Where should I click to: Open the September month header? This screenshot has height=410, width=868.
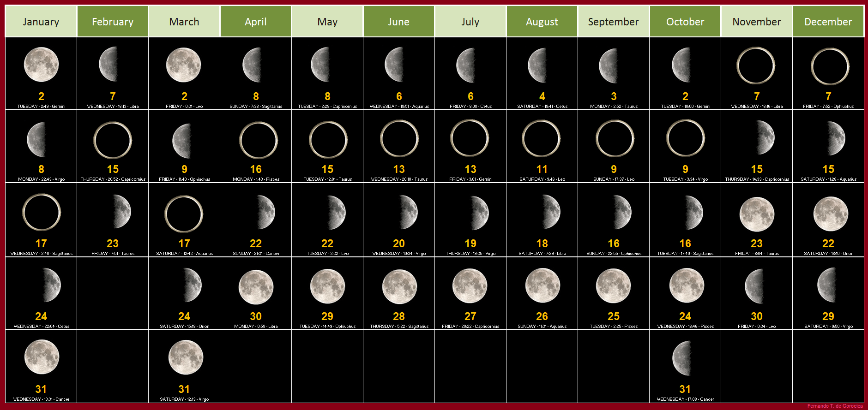613,22
